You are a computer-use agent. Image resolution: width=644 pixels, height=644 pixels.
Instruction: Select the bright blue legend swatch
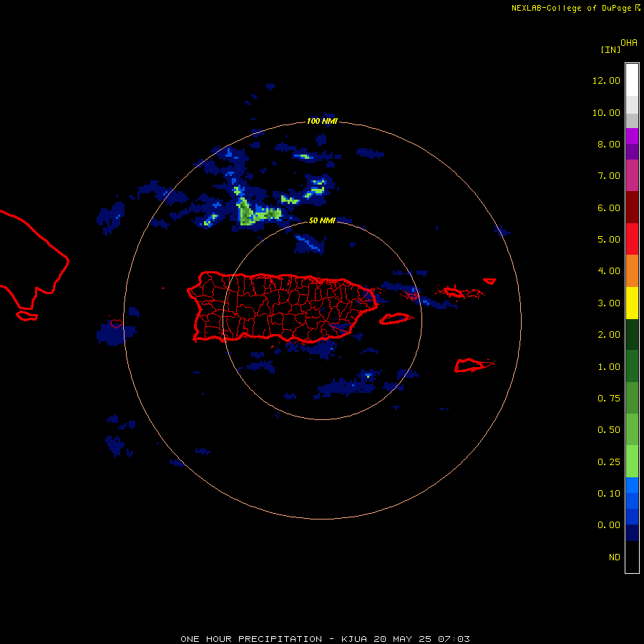(x=632, y=485)
